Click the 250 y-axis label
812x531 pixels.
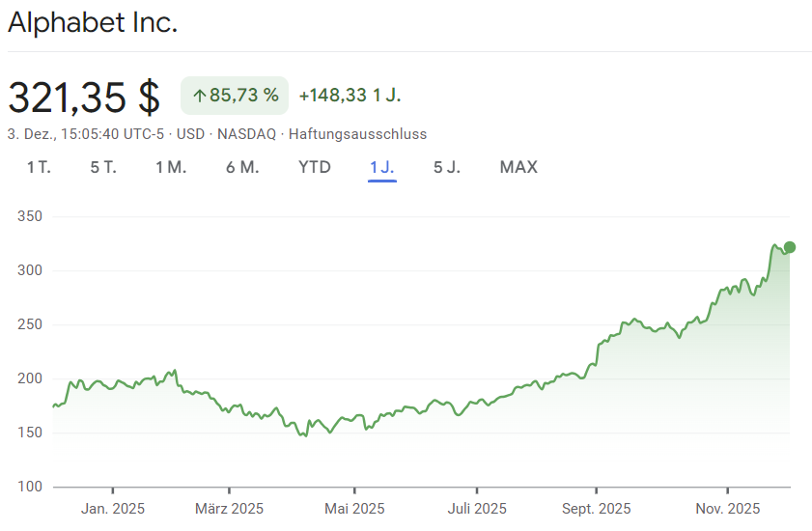30,324
